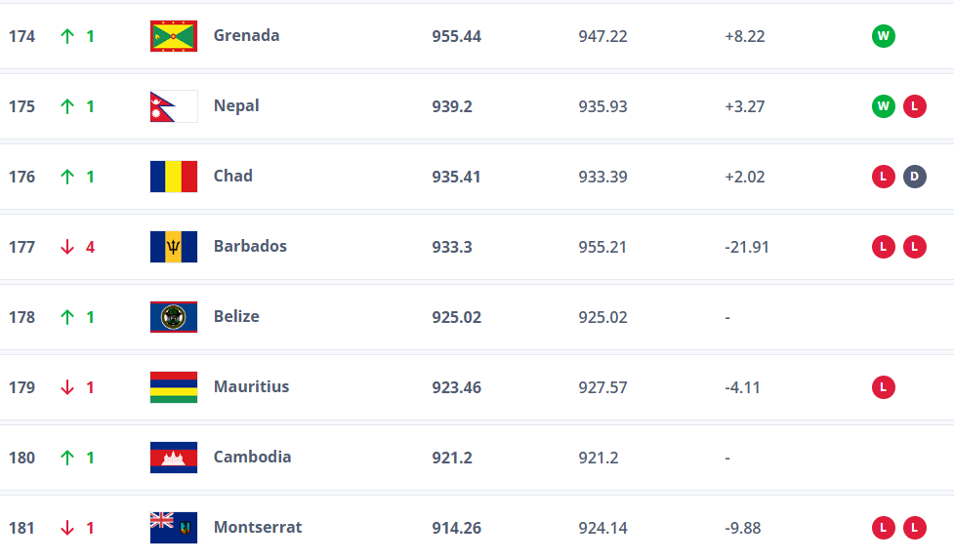
Task: Select Chad's total points value 935.41
Action: (456, 177)
